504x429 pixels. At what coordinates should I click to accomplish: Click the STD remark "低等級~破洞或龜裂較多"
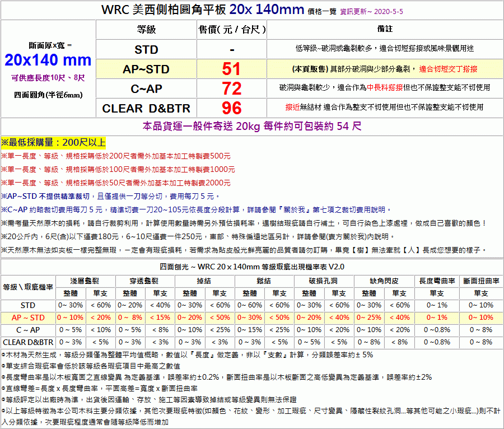334,48
